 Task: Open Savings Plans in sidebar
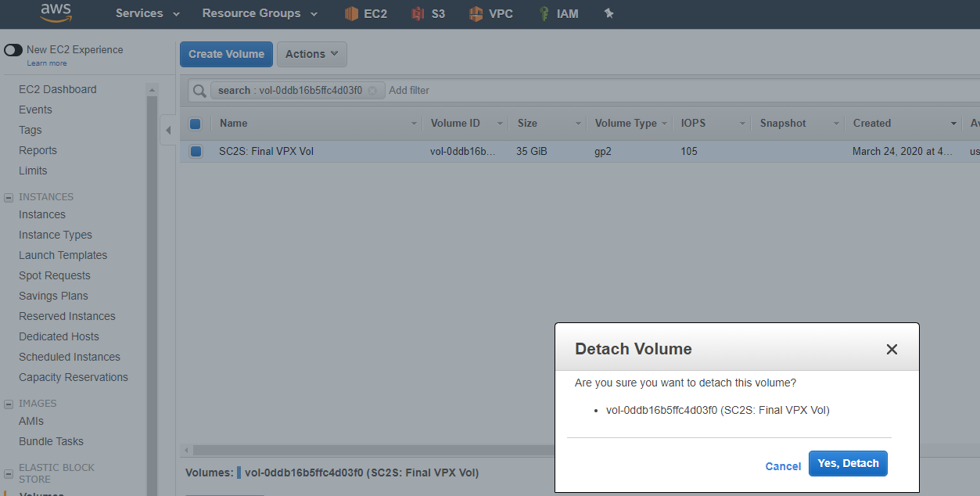tap(53, 296)
